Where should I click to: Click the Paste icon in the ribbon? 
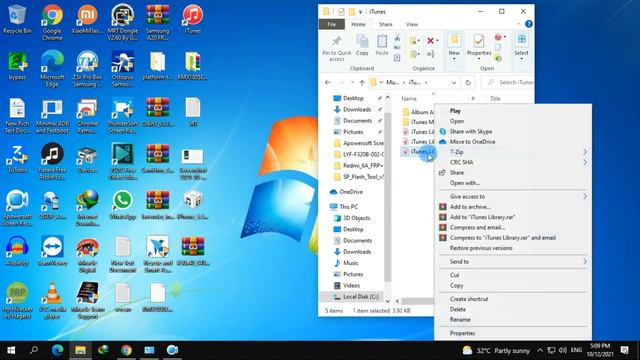(382, 45)
